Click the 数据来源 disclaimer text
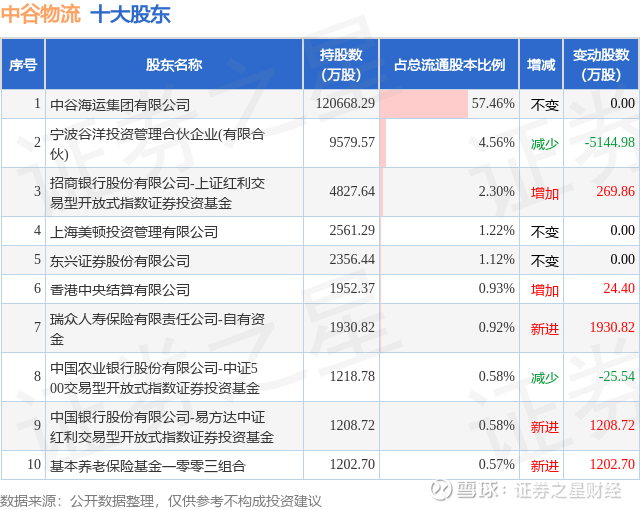640x510 pixels. click(160, 501)
